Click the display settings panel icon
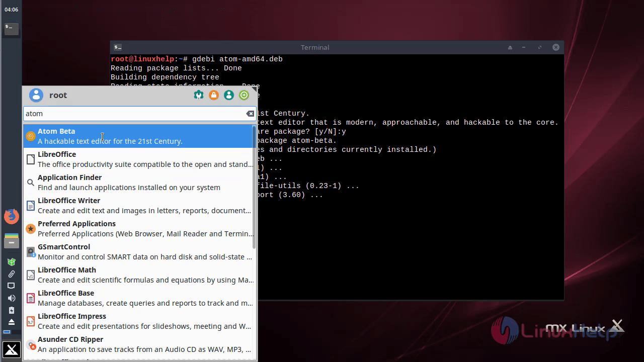 (12, 286)
